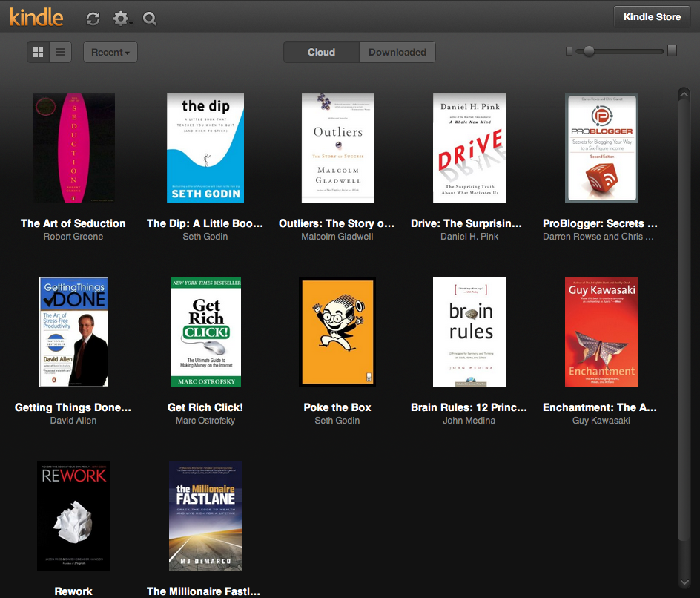The image size is (700, 598).
Task: Click the Get Rich Click! title
Action: [x=205, y=407]
